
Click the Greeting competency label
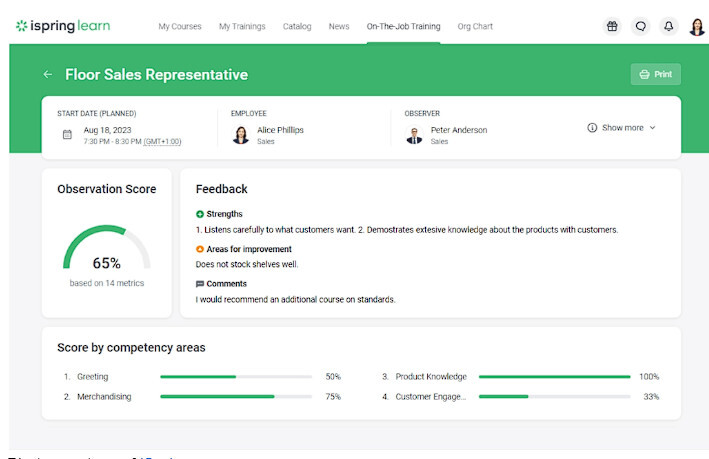[93, 377]
